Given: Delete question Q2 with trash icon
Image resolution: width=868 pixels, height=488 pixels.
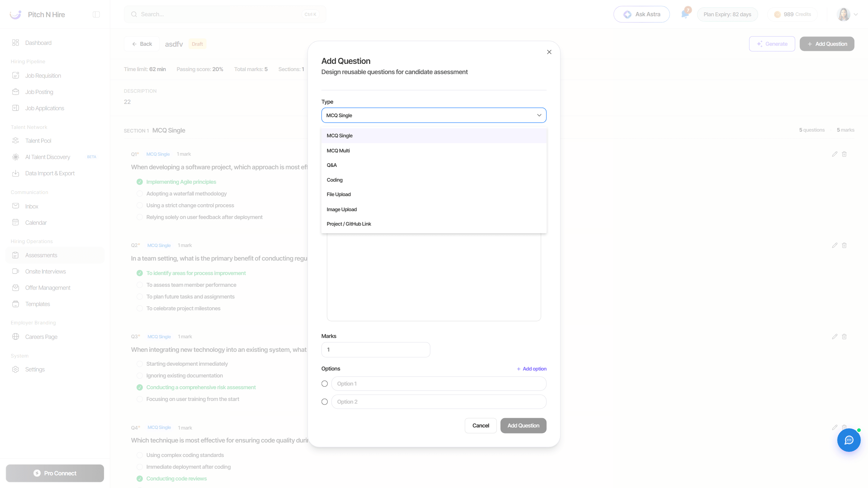Looking at the screenshot, I should click(x=844, y=246).
